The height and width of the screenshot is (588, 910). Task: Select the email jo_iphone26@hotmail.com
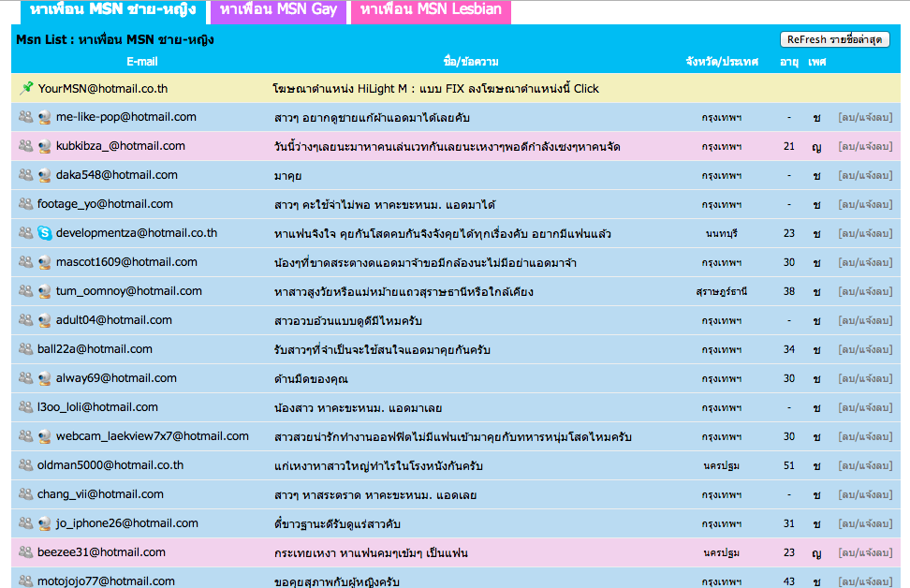[127, 523]
